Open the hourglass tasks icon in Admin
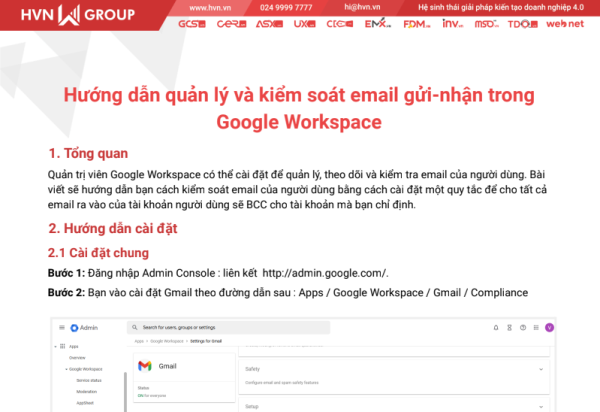Image resolution: width=600 pixels, height=412 pixels. click(509, 327)
